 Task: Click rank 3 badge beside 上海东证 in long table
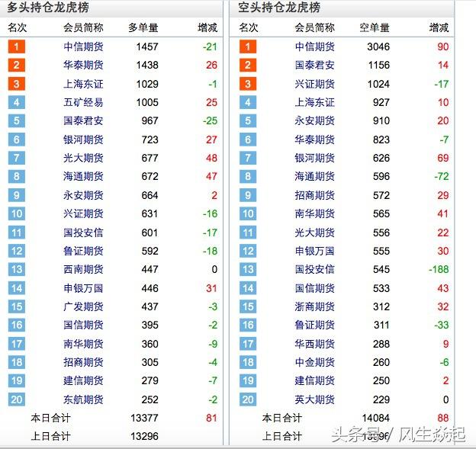coord(16,84)
